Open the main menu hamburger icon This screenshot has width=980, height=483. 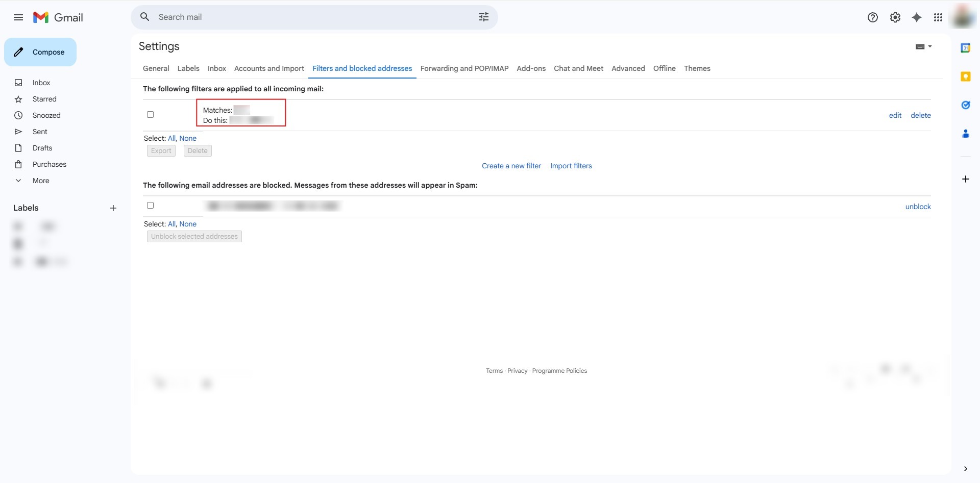[x=18, y=17]
